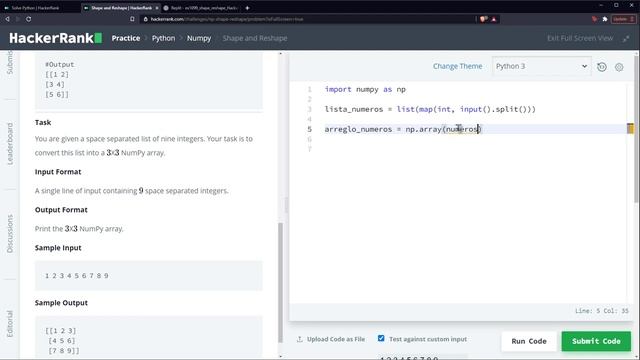Click the Line 5 Col 35 status text
Screen dimensions: 640x360
(x=602, y=311)
